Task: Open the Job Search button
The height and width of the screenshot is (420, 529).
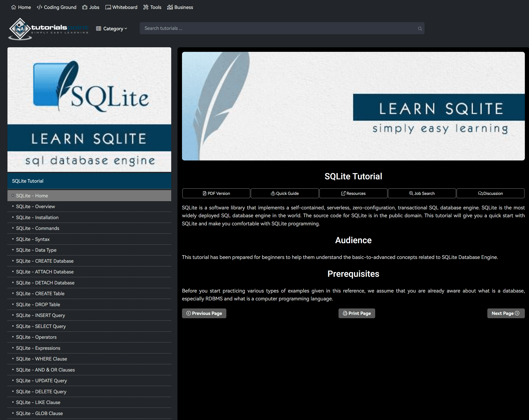Action: [422, 193]
